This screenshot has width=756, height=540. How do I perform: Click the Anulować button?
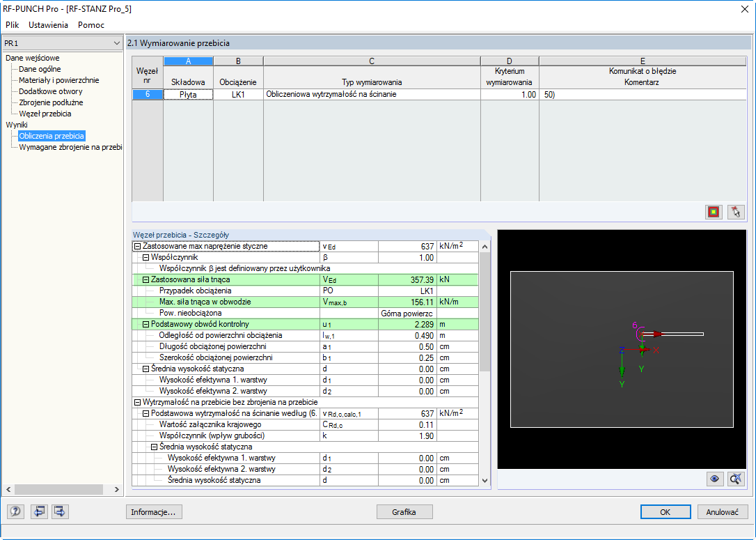point(723,512)
